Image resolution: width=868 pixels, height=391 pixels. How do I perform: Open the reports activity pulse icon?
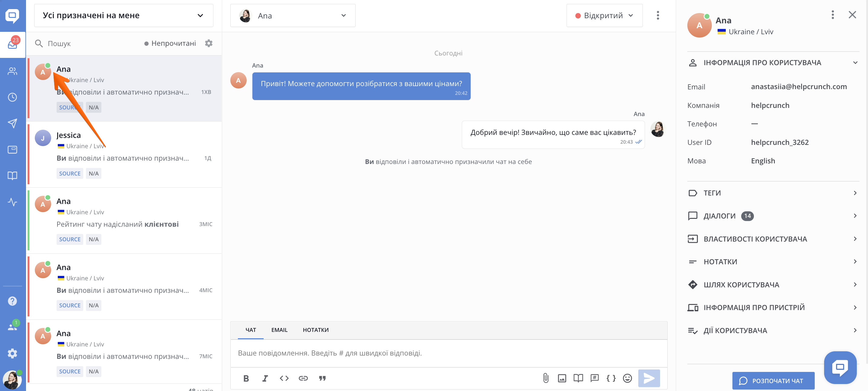point(12,202)
